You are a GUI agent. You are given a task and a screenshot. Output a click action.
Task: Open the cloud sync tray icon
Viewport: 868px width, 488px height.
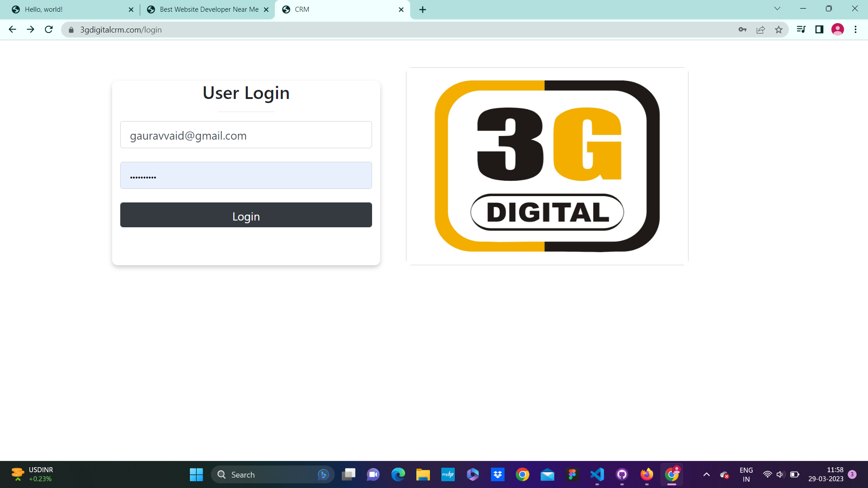[x=724, y=474]
